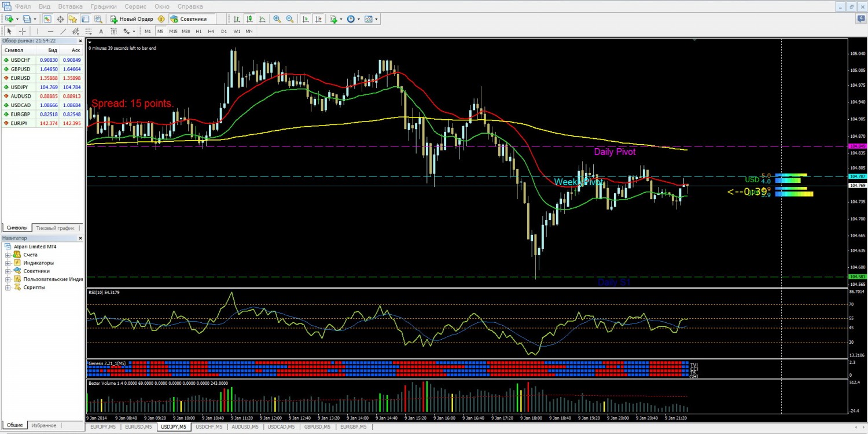868x434 pixels.
Task: Select the crosshair tool
Action: (23, 31)
